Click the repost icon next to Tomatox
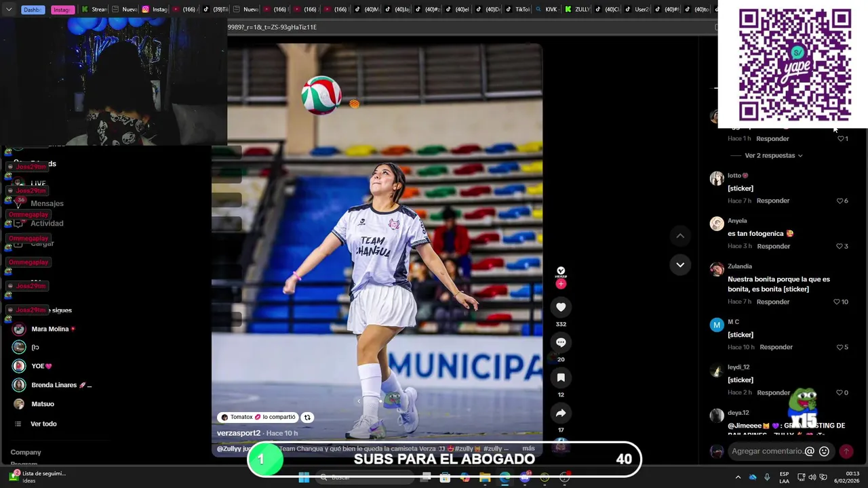Screen dimensions: 868x488 307,418
